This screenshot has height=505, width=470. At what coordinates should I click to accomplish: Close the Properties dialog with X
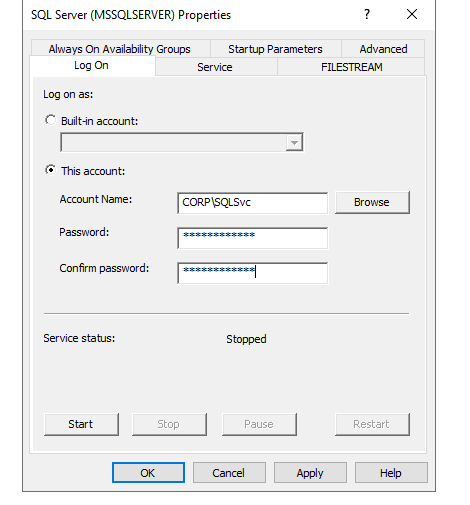(x=412, y=14)
